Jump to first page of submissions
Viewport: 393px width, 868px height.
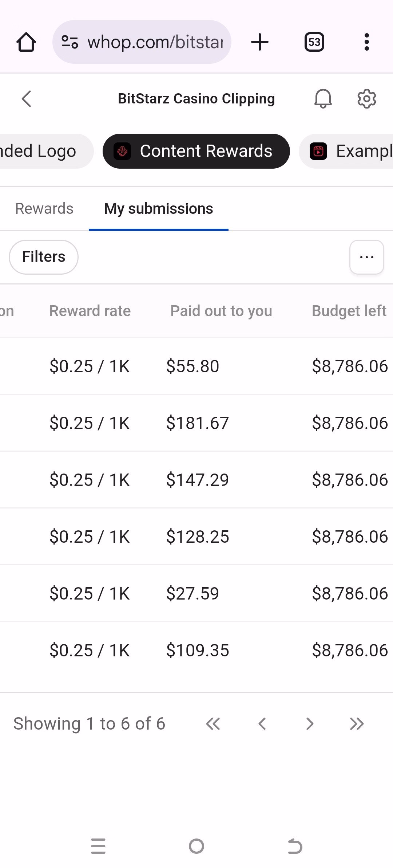(213, 724)
